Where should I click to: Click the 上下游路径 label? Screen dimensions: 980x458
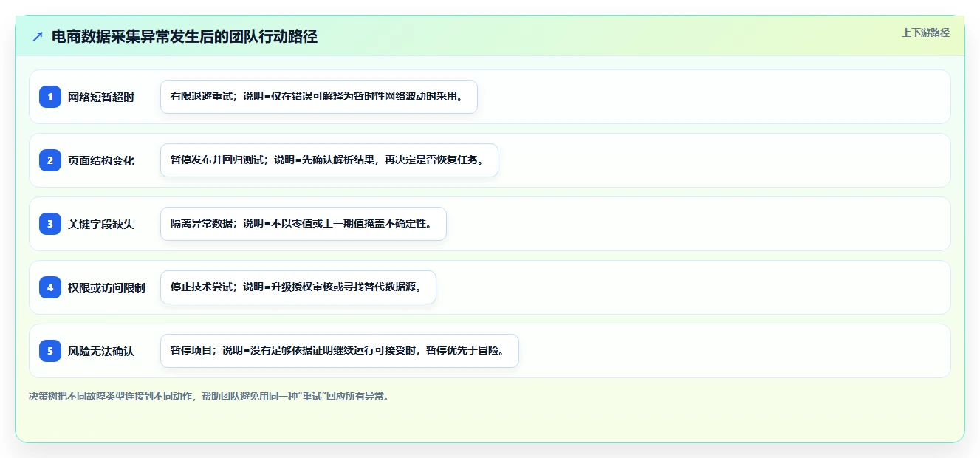[x=925, y=33]
